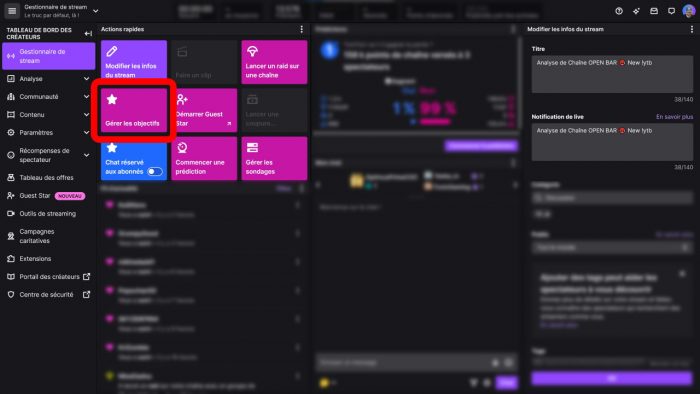
Task: Click the Notification de live text field
Action: click(612, 142)
